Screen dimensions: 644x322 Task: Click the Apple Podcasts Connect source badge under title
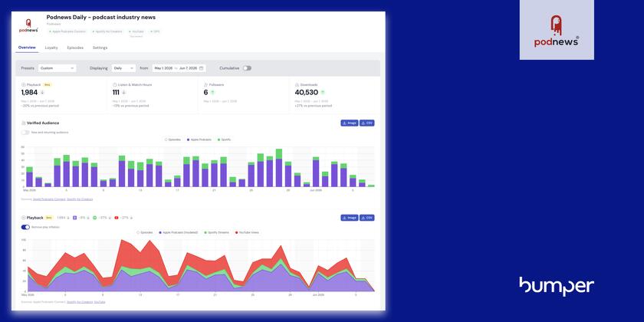click(x=67, y=31)
